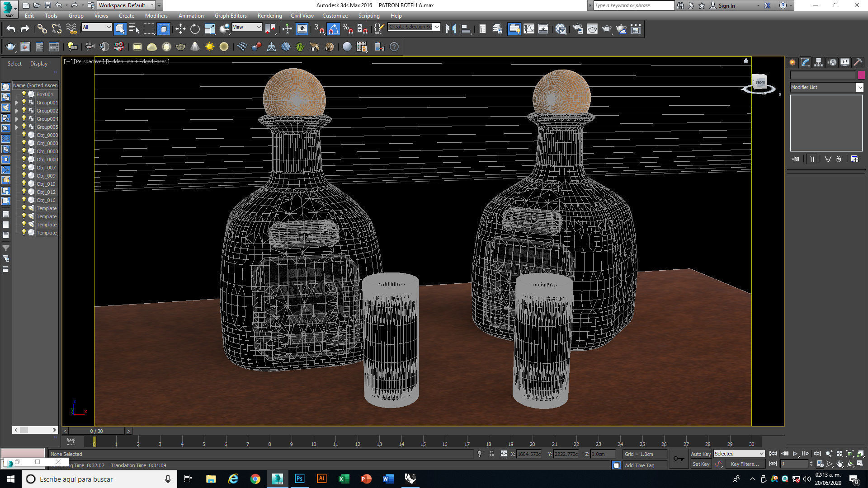Activate the Select and Link tool
The height and width of the screenshot is (488, 868).
[x=42, y=29]
